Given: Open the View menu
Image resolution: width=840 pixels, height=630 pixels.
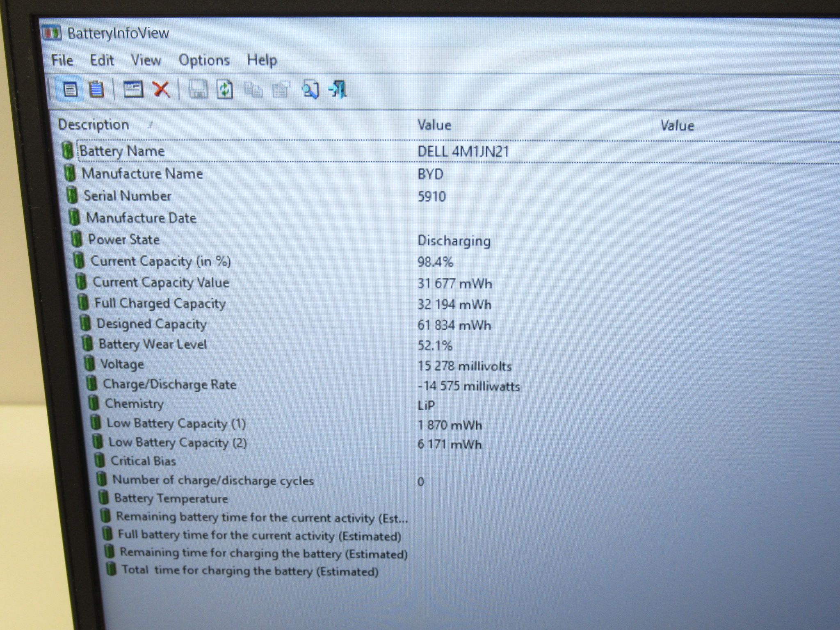Looking at the screenshot, I should tap(146, 60).
